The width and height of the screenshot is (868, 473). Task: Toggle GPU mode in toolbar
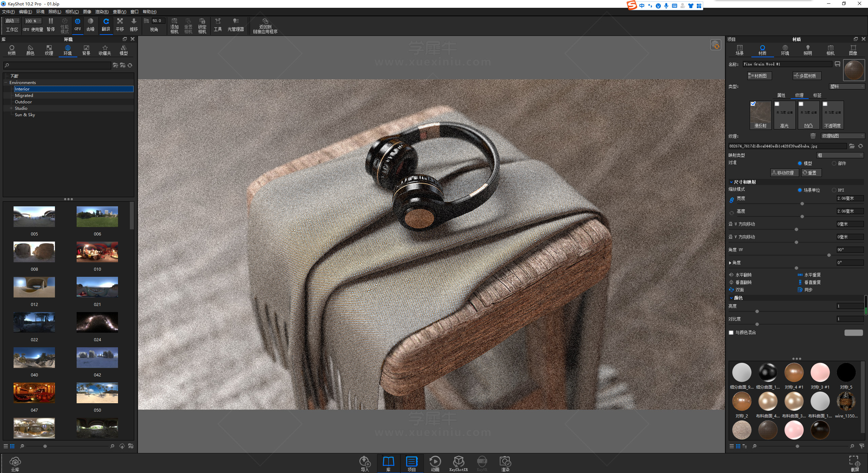78,25
